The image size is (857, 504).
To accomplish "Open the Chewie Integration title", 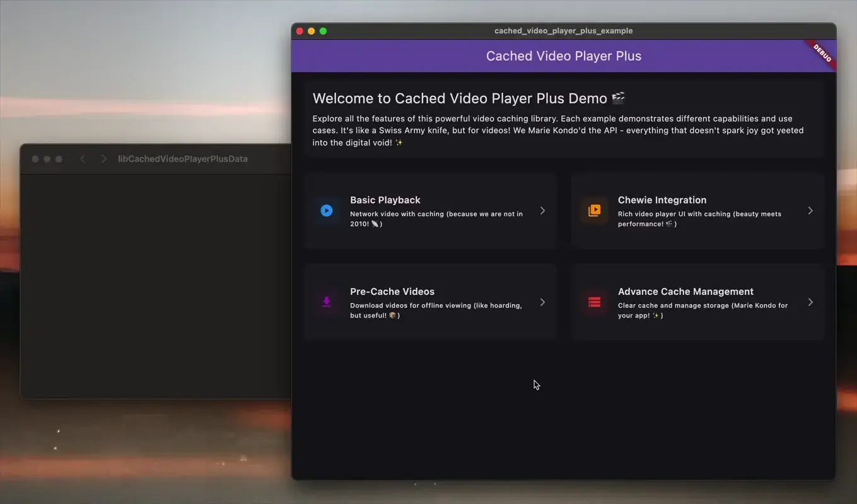I will 662,200.
